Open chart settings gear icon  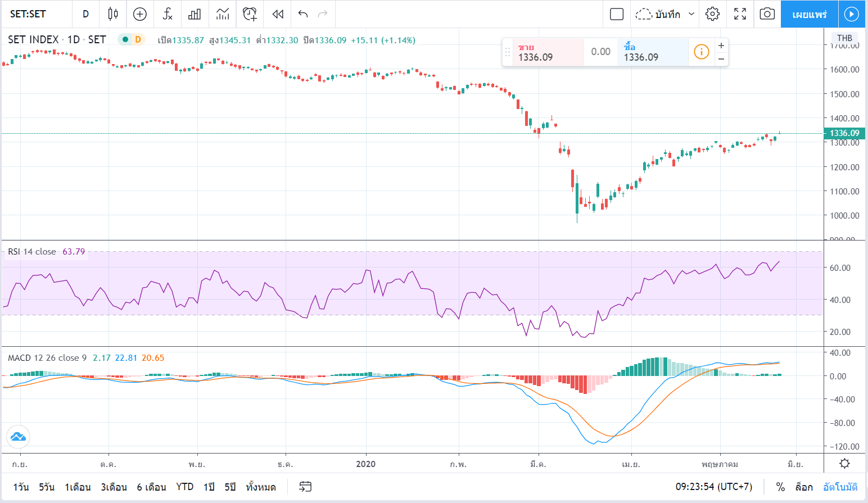(x=712, y=14)
